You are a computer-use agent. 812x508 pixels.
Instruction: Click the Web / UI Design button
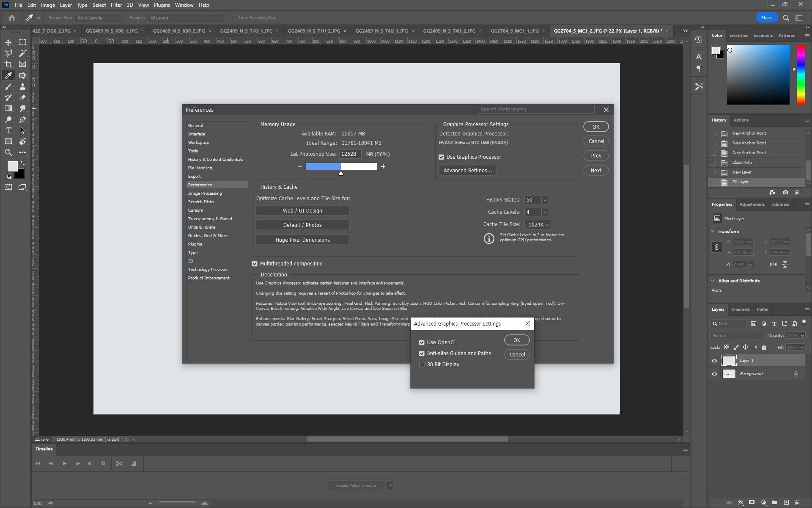click(302, 211)
